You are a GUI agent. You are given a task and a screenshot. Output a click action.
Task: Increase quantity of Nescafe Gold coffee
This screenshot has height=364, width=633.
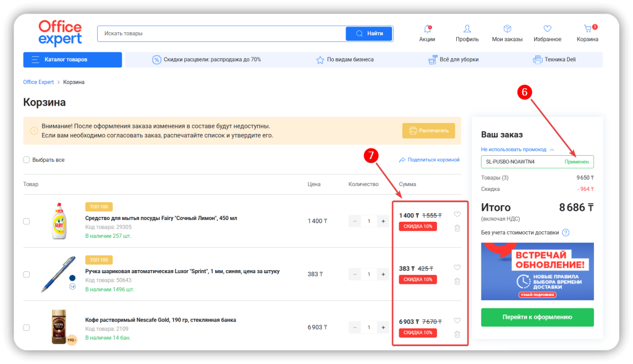(383, 328)
